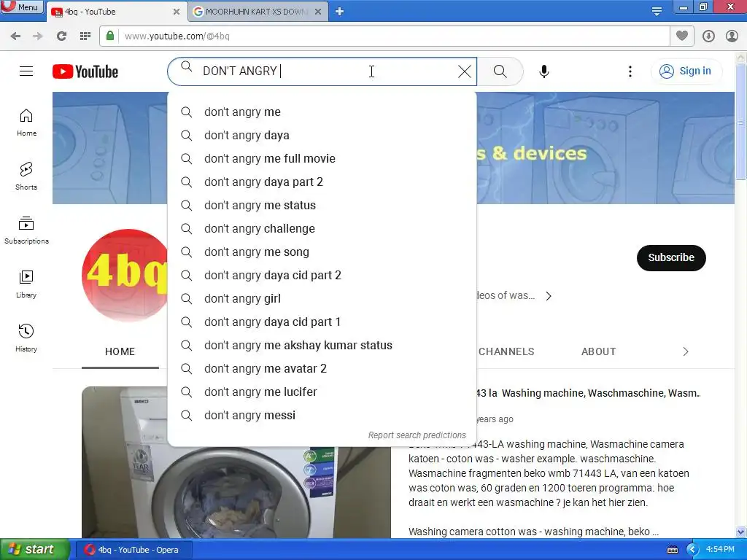This screenshot has width=747, height=560.
Task: Open the washing machine video thumbnail
Action: click(236, 491)
